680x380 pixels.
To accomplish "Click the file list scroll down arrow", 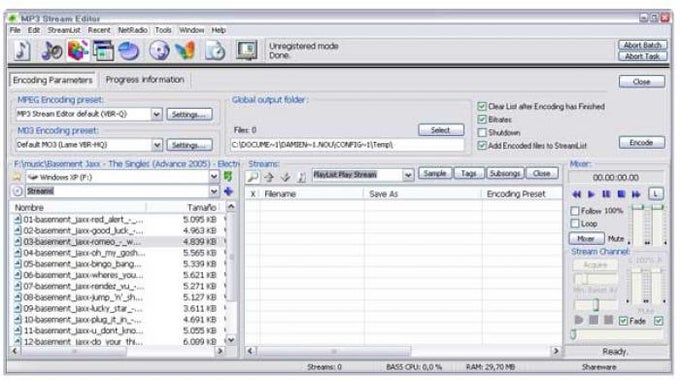I will tap(231, 340).
